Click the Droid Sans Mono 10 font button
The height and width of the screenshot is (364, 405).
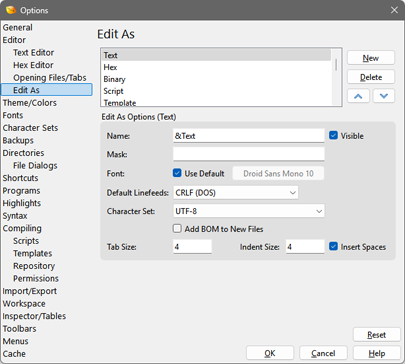click(278, 173)
